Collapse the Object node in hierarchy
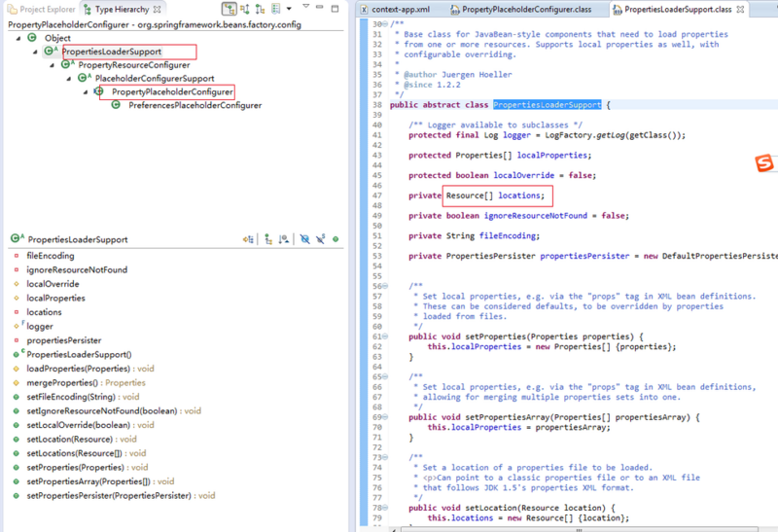Viewport: 778px width, 532px height. click(18, 38)
